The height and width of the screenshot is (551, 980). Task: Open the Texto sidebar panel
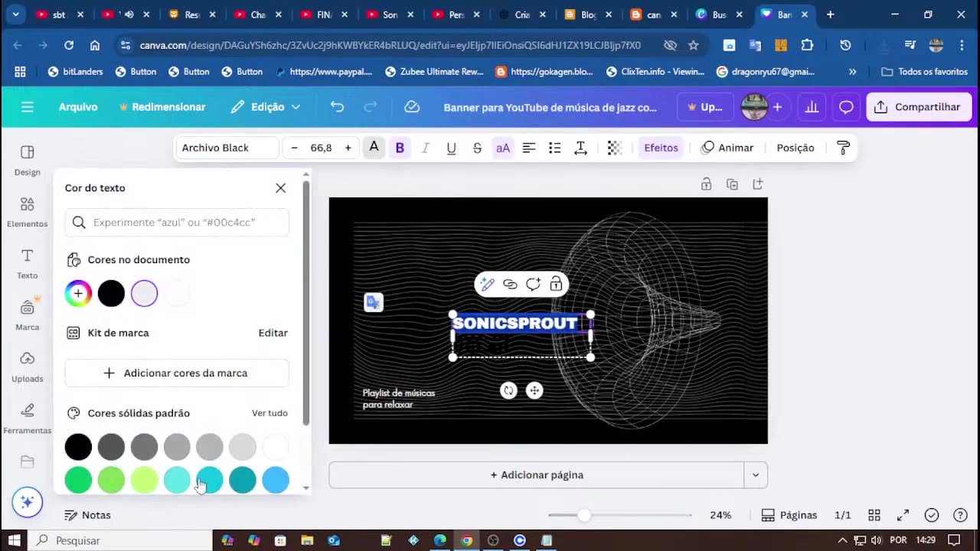pos(28,263)
